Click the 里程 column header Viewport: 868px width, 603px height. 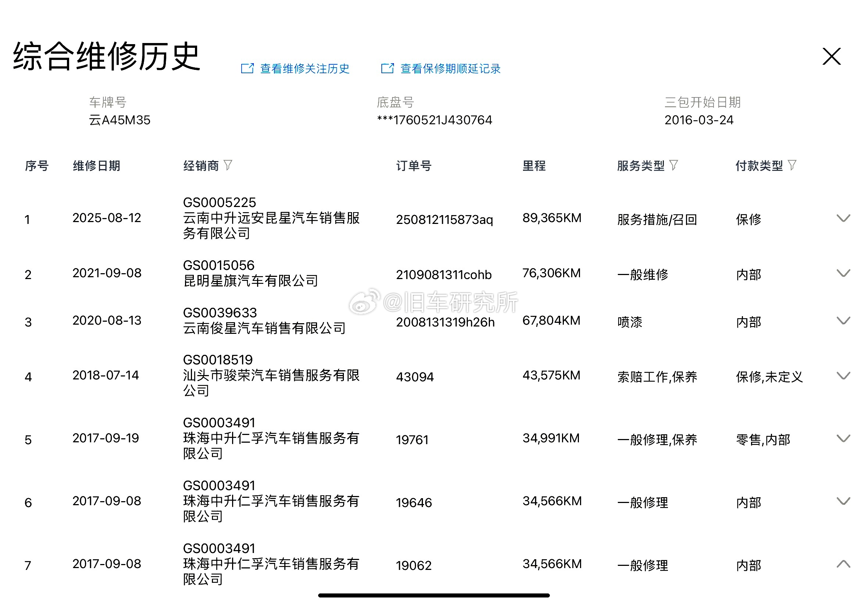[534, 166]
